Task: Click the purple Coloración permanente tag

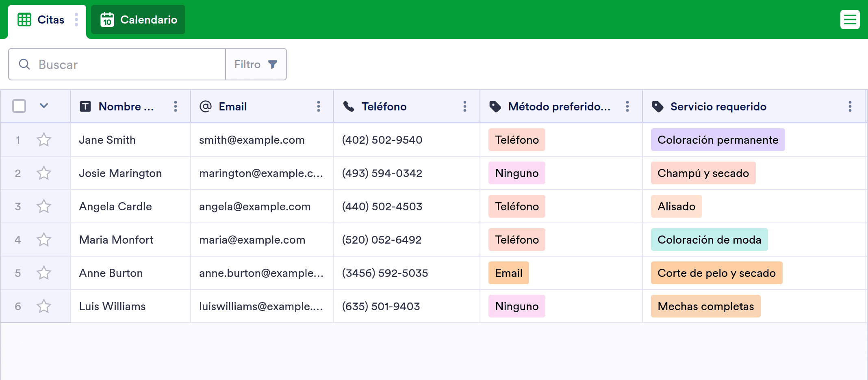Action: [718, 140]
